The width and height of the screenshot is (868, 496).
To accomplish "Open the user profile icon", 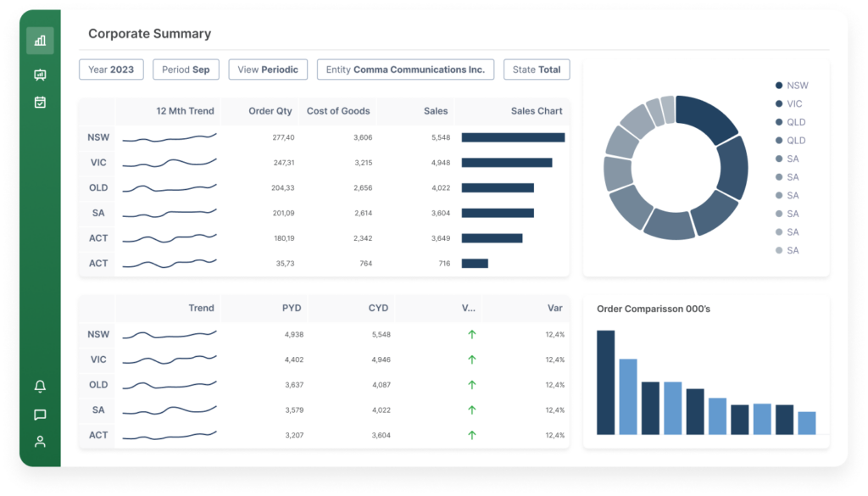I will tap(40, 441).
